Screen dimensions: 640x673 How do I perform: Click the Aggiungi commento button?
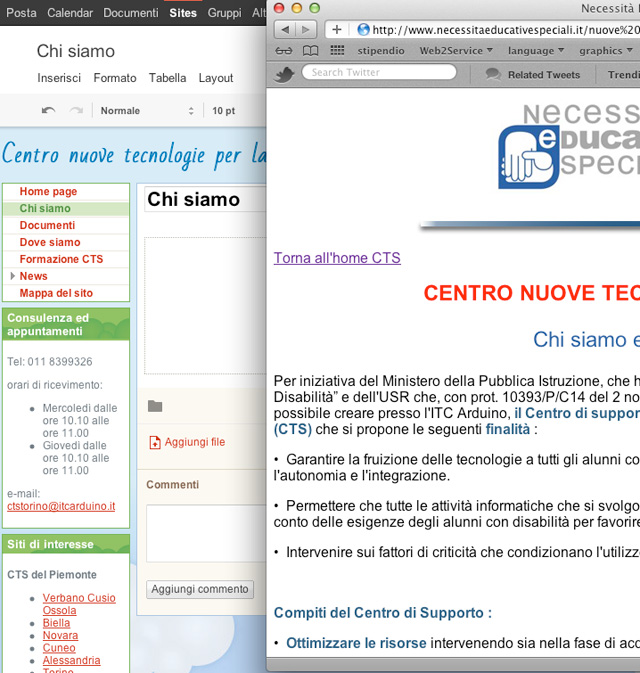point(200,589)
